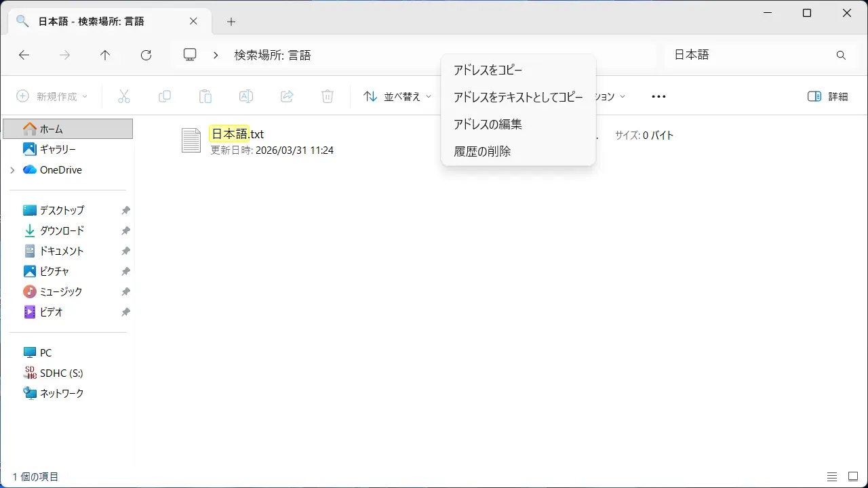Click the PC monitor icon in address bar
Screen dimensions: 868x488
pos(191,55)
